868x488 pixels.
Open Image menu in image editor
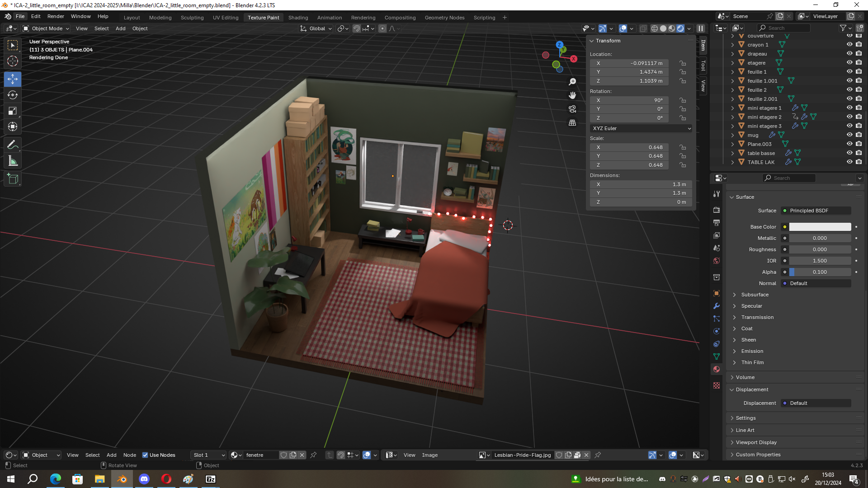429,455
